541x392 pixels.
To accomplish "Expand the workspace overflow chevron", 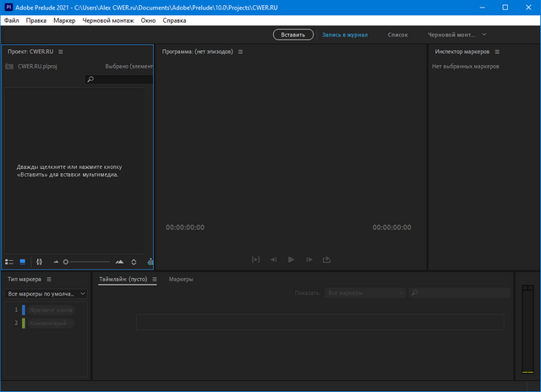I will tap(484, 35).
